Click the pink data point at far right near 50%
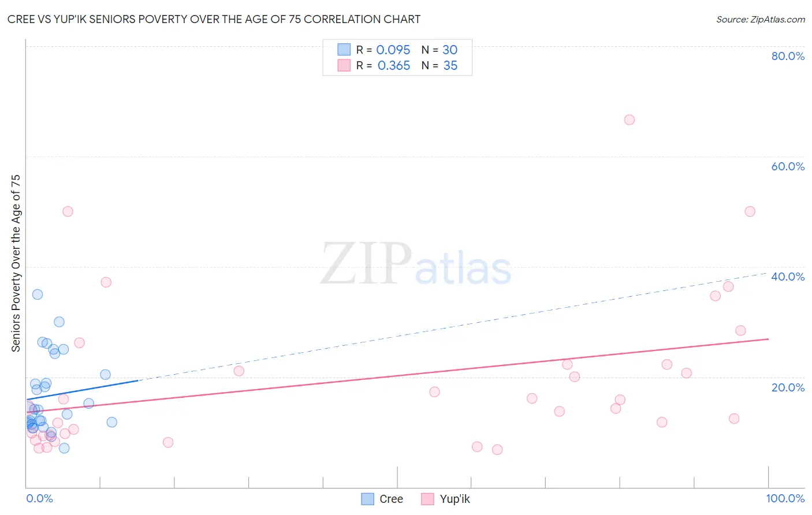Screen dimensions: 812x515 pos(750,211)
